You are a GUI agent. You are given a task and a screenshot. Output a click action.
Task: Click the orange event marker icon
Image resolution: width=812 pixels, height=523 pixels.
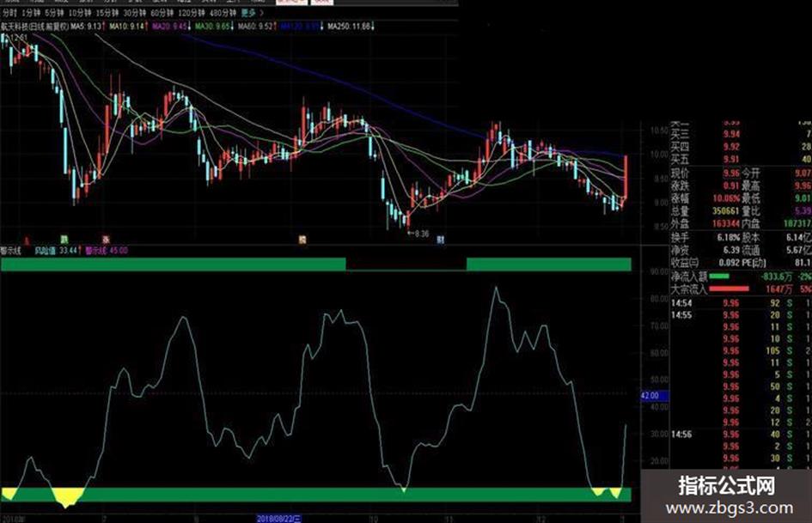[x=302, y=240]
